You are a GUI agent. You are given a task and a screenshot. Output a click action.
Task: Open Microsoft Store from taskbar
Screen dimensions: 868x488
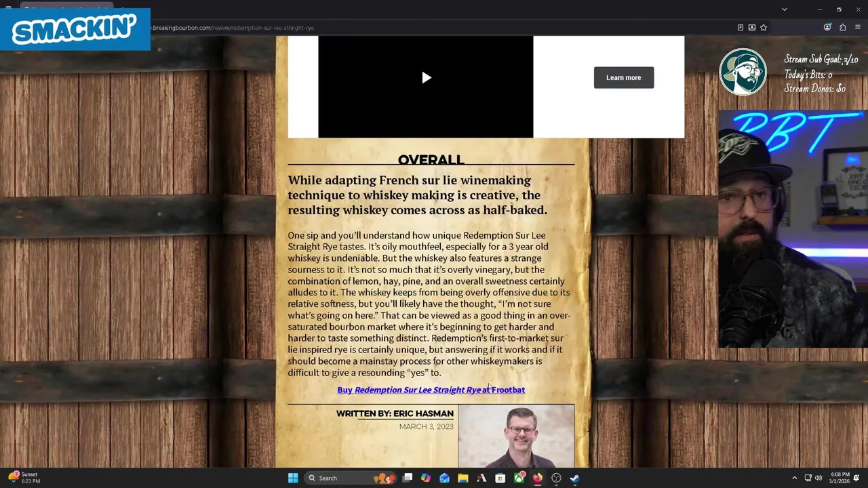pyautogui.click(x=500, y=478)
